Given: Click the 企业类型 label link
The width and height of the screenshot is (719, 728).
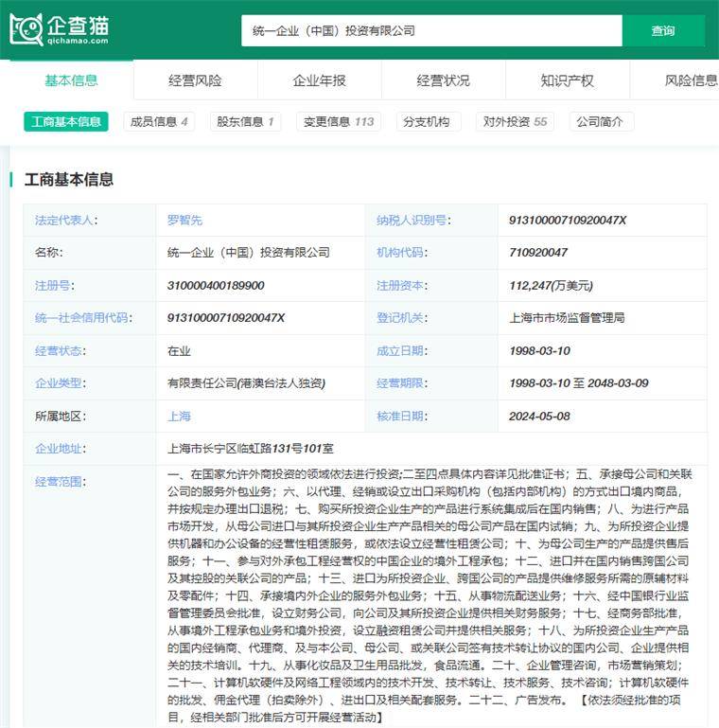Looking at the screenshot, I should pos(58,383).
